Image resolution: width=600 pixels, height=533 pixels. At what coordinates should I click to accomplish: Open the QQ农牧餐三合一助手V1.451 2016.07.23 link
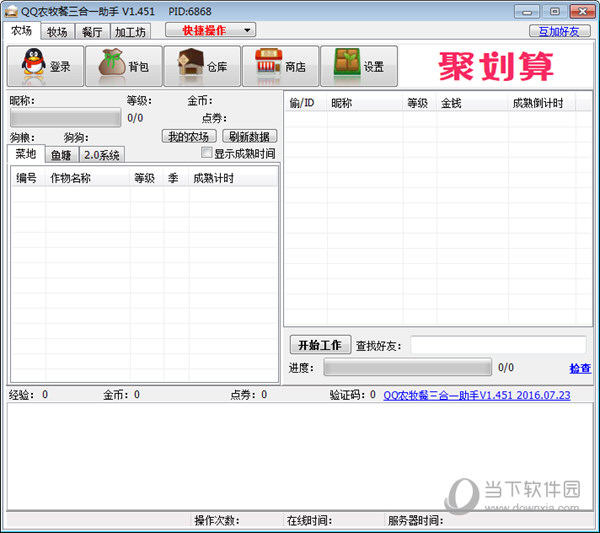(x=477, y=395)
